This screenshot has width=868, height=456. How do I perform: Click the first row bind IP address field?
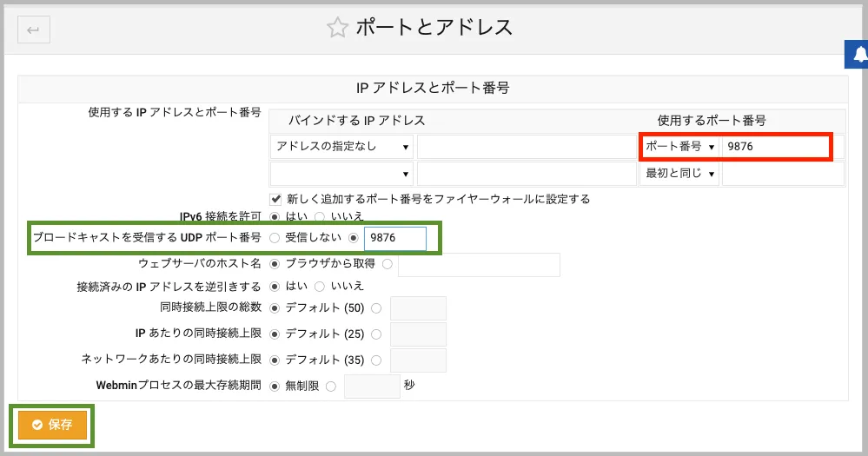tap(527, 147)
